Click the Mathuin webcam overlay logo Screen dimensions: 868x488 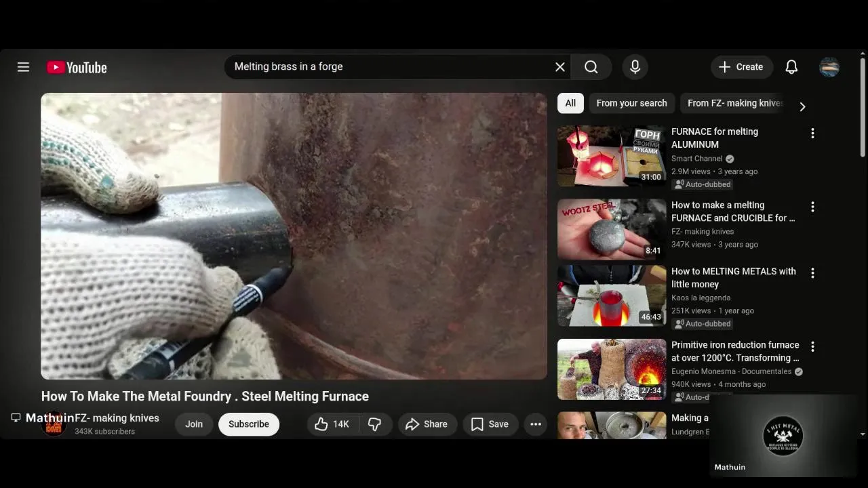click(x=783, y=434)
